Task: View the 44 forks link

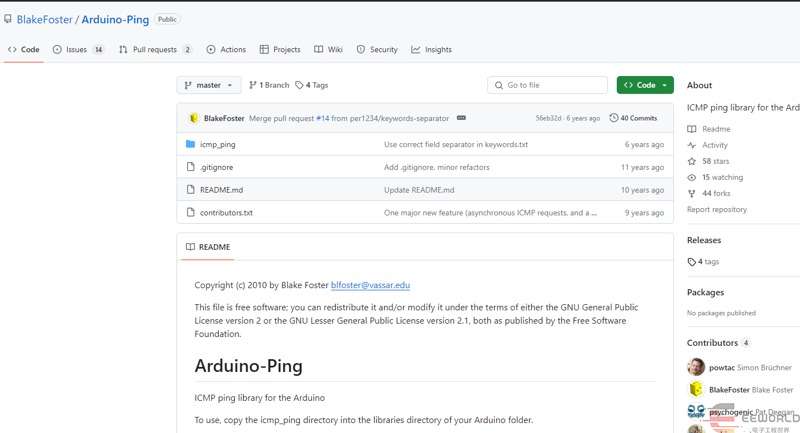Action: pos(714,193)
